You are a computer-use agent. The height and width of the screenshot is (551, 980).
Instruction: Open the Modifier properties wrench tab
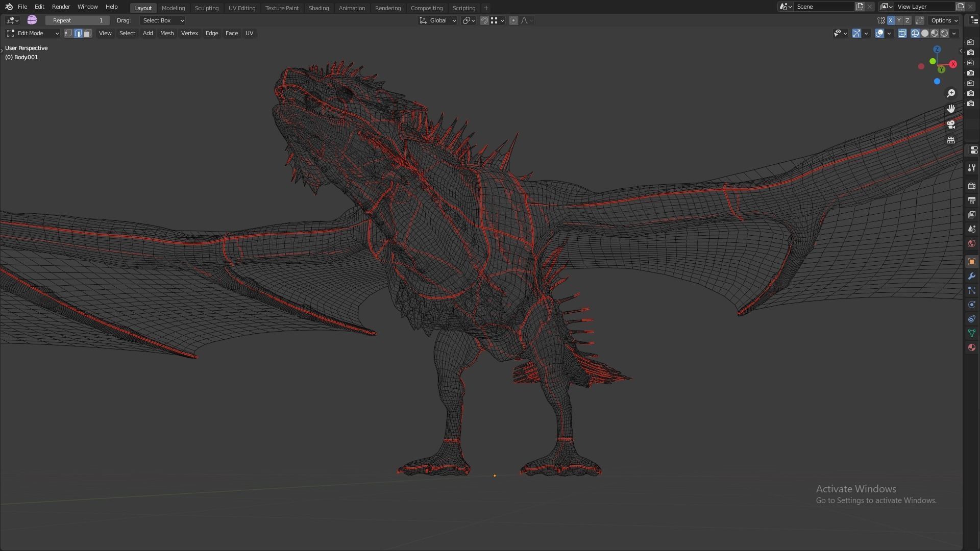[972, 276]
